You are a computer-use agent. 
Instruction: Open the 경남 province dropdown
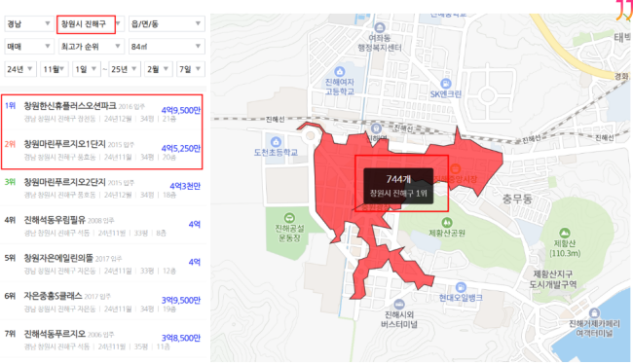(x=28, y=23)
